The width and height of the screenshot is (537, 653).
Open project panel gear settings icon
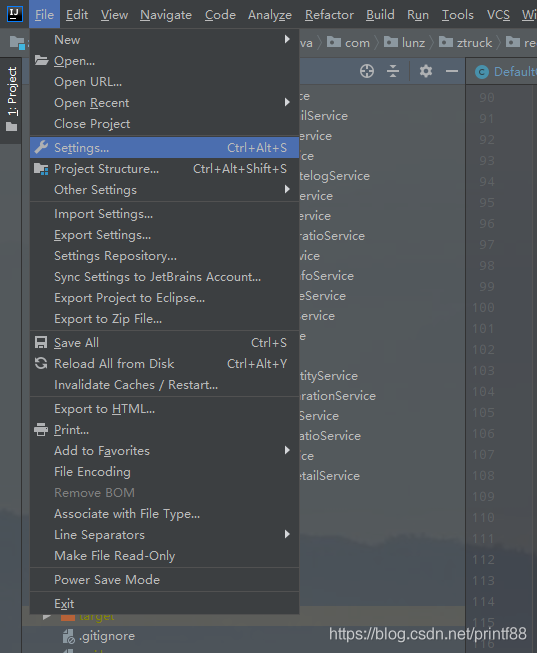point(425,71)
